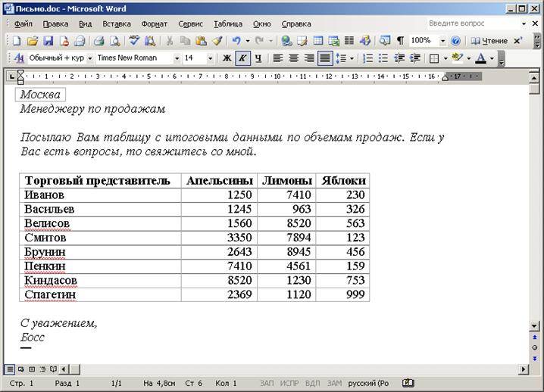This screenshot has height=392, width=544.
Task: Toggle italic К formatting
Action: [242, 58]
